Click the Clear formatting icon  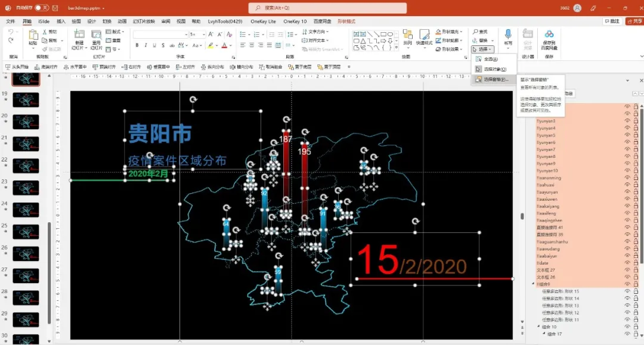(x=229, y=35)
